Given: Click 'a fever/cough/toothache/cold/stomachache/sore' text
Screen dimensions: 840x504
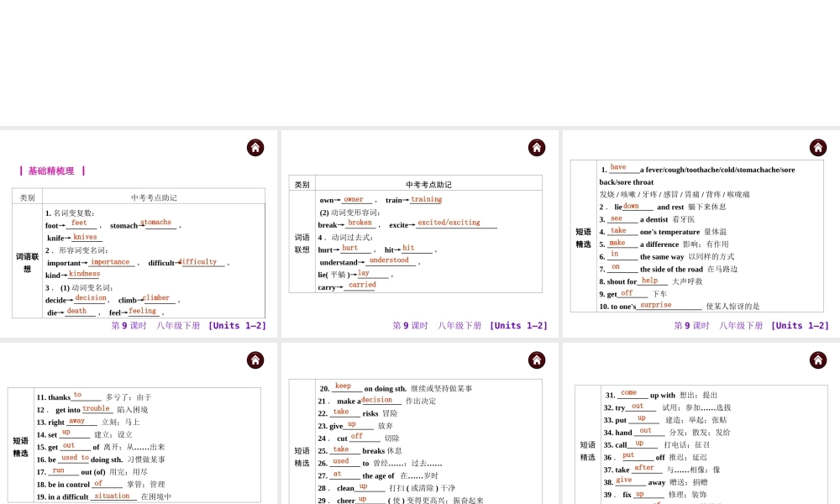Looking at the screenshot, I should point(717,170).
